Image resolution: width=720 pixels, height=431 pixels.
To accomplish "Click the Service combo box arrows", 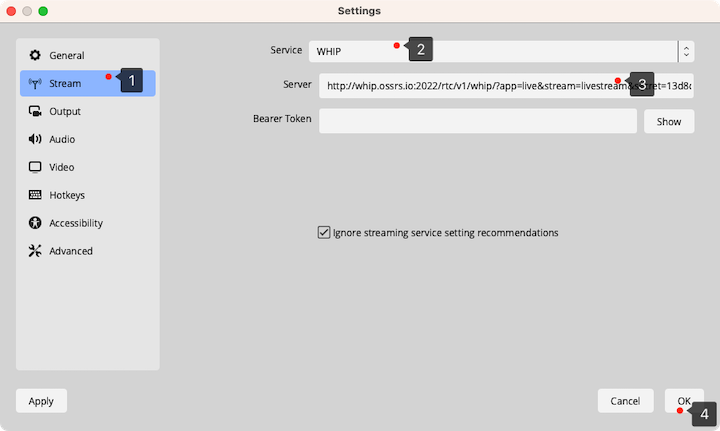I will click(x=686, y=50).
